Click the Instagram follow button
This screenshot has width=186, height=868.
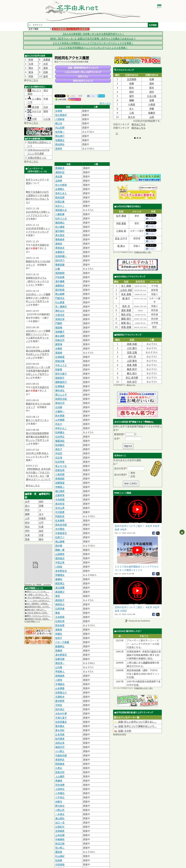(74, 99)
